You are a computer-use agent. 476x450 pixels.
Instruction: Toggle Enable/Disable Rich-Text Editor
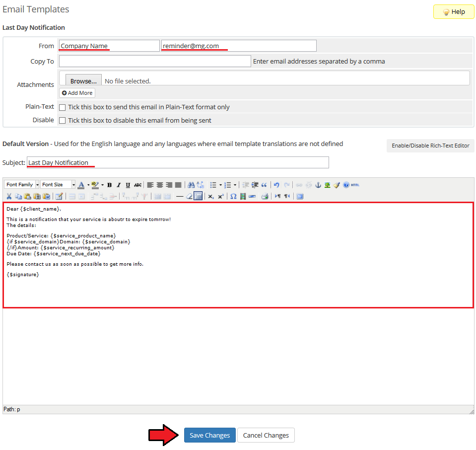(430, 146)
